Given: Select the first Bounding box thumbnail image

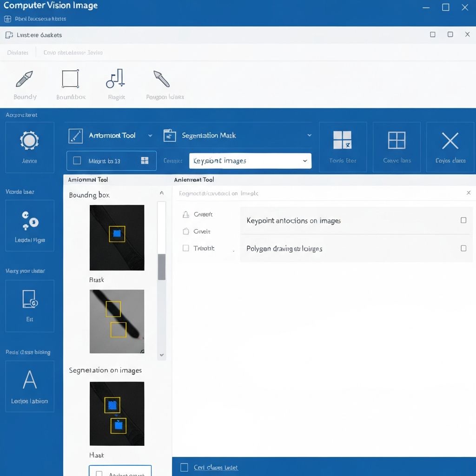Looking at the screenshot, I should click(x=117, y=238).
